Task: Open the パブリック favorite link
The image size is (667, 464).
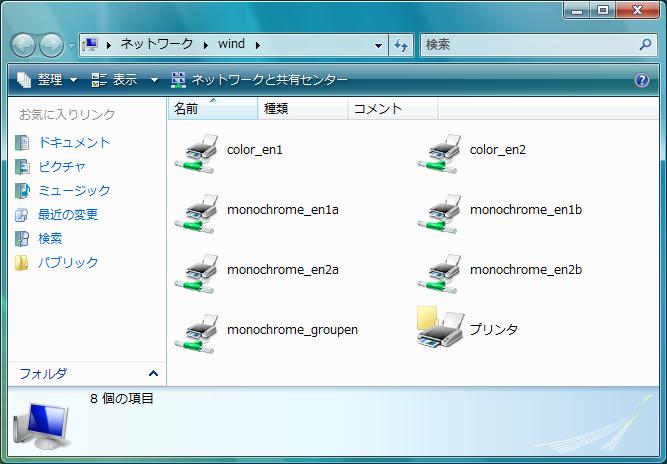Action: click(x=68, y=262)
